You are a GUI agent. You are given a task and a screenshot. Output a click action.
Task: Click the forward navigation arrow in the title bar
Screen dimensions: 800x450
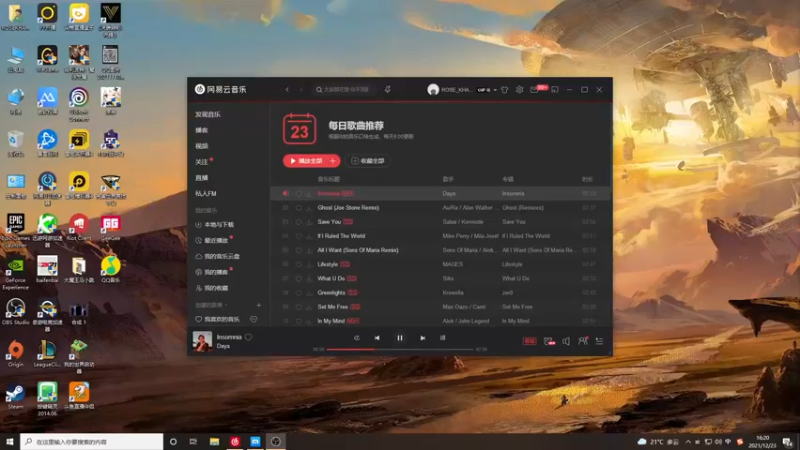301,89
